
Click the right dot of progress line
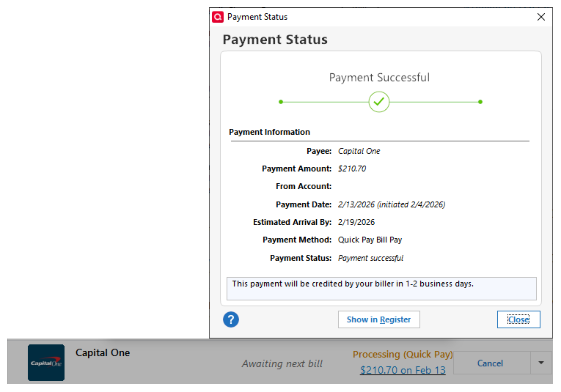click(x=480, y=102)
